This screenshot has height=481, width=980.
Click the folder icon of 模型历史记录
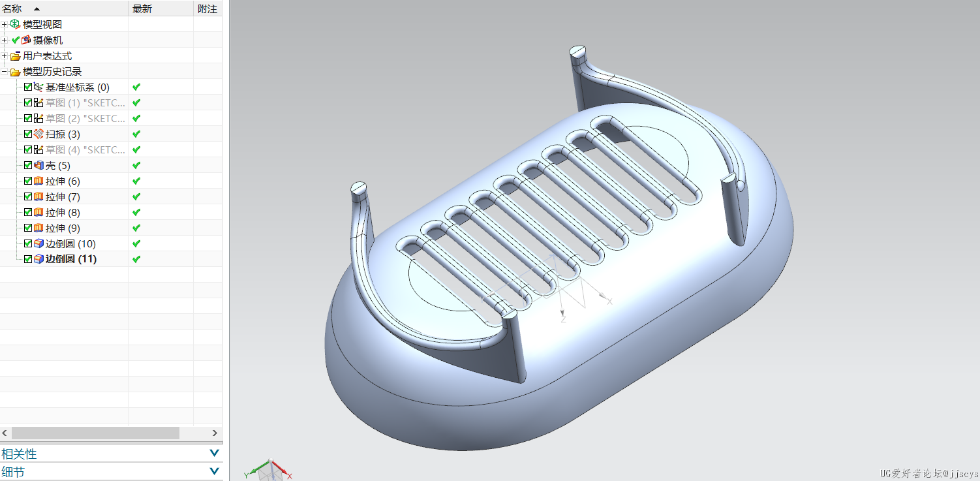16,72
